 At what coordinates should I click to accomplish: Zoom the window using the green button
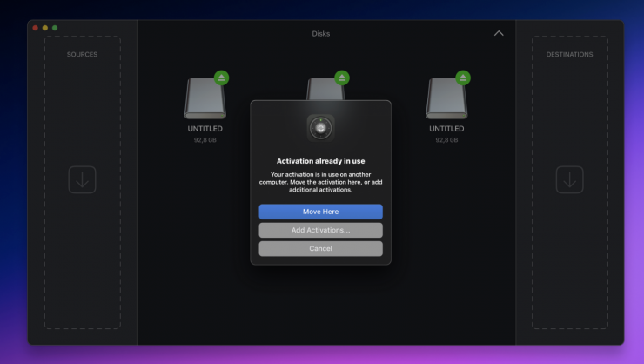pyautogui.click(x=55, y=28)
